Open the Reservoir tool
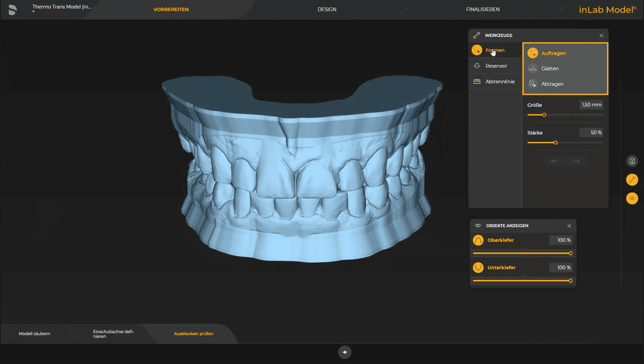The width and height of the screenshot is (644, 364). click(496, 65)
